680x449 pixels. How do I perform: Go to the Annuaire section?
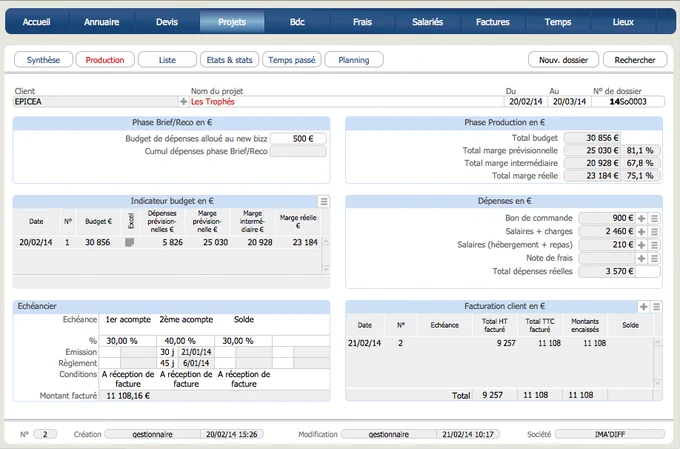point(101,22)
